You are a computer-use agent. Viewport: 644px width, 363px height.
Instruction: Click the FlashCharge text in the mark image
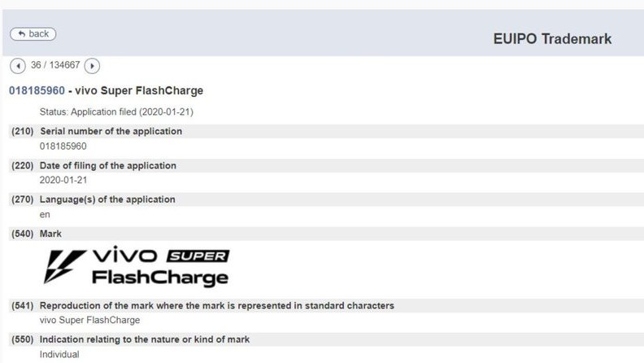159,278
